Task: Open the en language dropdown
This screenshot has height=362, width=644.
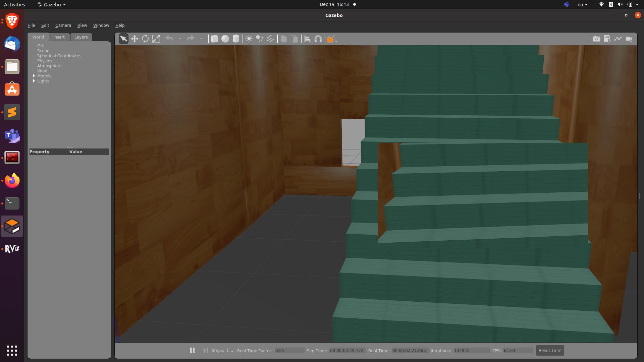Action: [583, 4]
